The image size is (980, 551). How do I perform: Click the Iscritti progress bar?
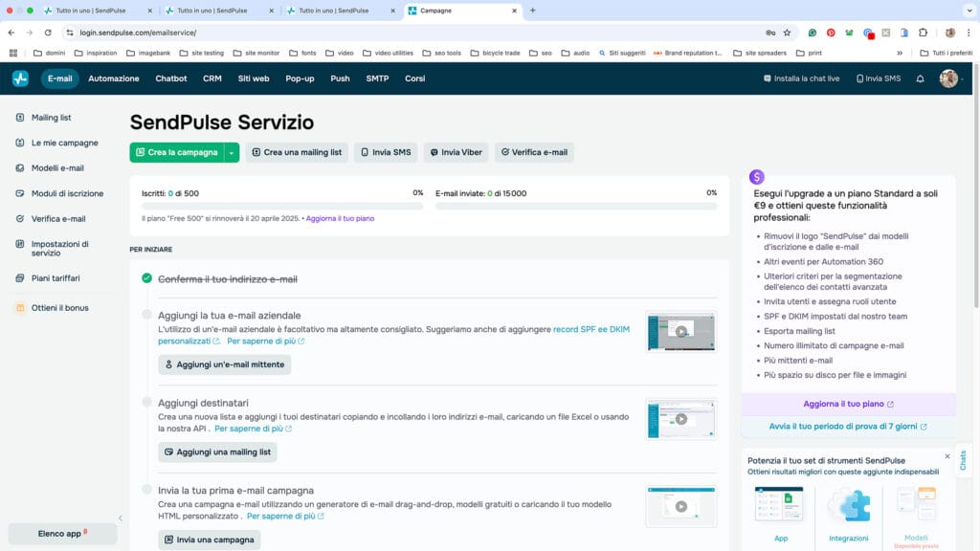coord(281,206)
